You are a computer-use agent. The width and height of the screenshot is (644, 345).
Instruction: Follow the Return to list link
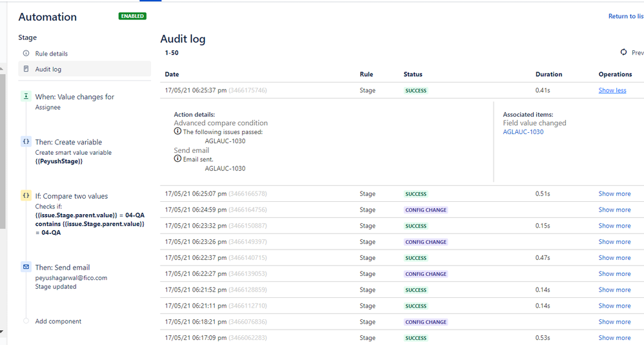coord(626,16)
